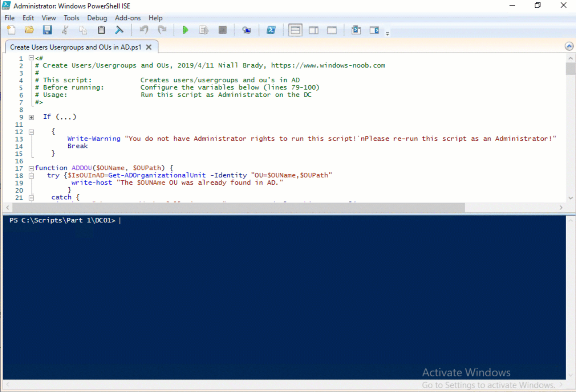Viewport: 576px width, 392px height.
Task: Open toolbar overflow options arrow
Action: [388, 33]
